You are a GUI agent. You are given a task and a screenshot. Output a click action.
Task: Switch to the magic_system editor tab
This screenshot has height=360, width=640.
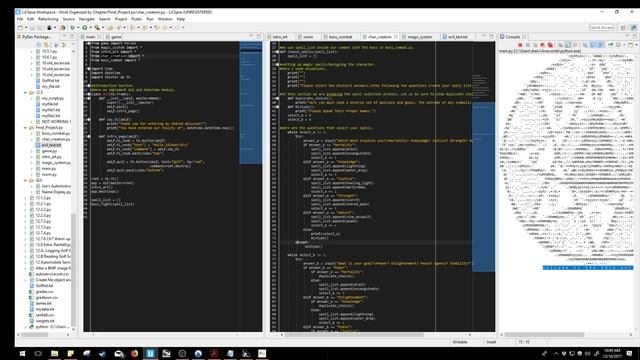[x=420, y=37]
